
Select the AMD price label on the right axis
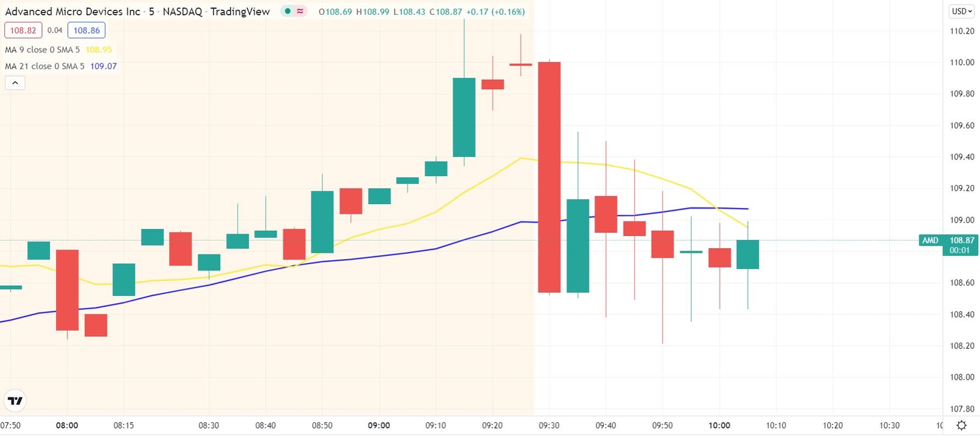[x=949, y=241]
